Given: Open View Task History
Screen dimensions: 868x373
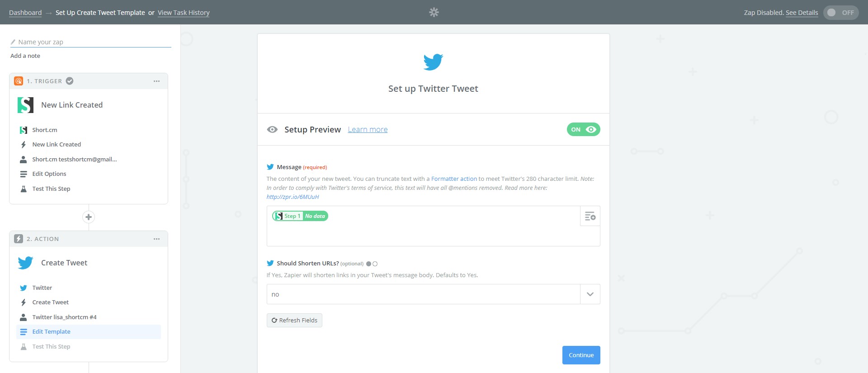Looking at the screenshot, I should click(183, 13).
